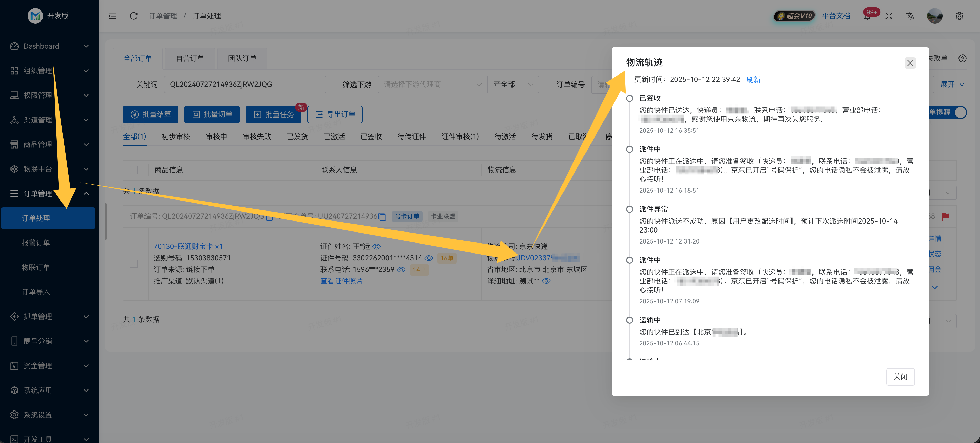Switch to the 团队订单 tab

click(242, 58)
